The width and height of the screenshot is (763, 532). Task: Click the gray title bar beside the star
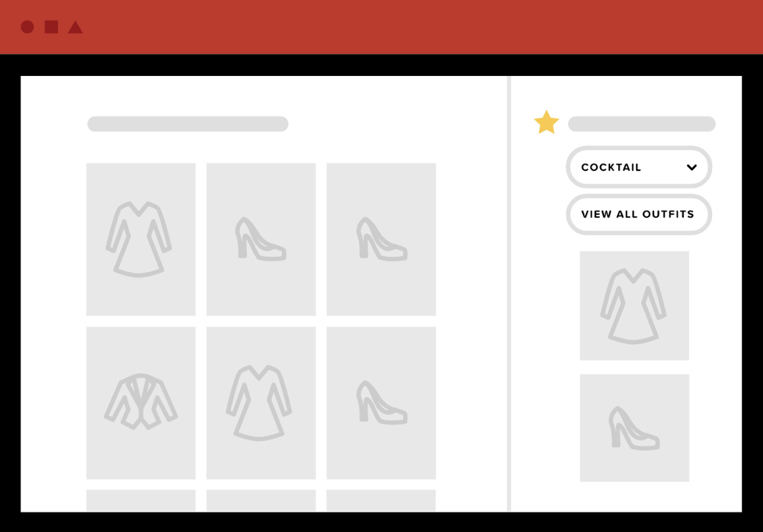642,124
